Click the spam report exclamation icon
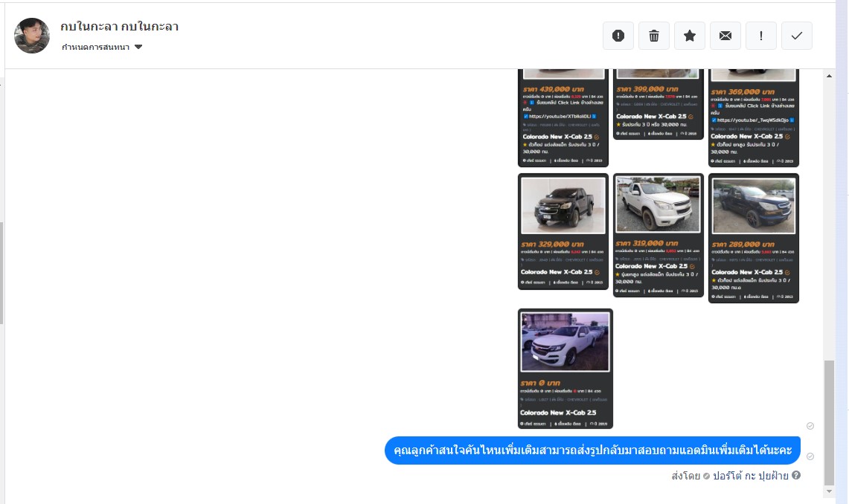Image resolution: width=849 pixels, height=504 pixels. [618, 36]
